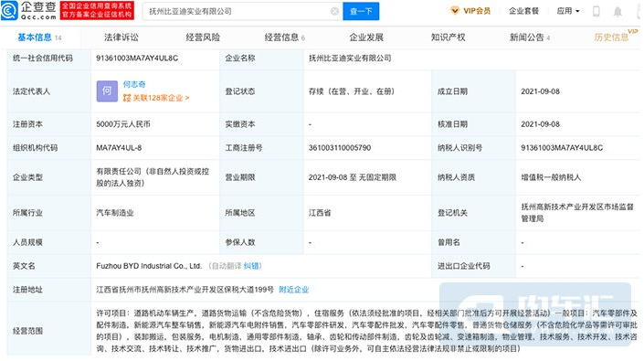Open 关联128家企业 link
Image resolution: width=644 pixels, height=361 pixels.
pos(156,98)
